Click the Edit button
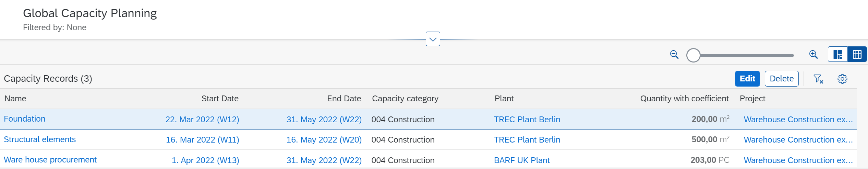 tap(747, 79)
